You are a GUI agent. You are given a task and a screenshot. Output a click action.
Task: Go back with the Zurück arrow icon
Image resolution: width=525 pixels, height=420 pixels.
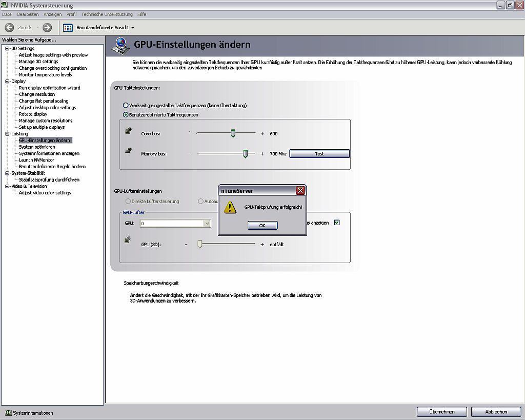click(9, 28)
